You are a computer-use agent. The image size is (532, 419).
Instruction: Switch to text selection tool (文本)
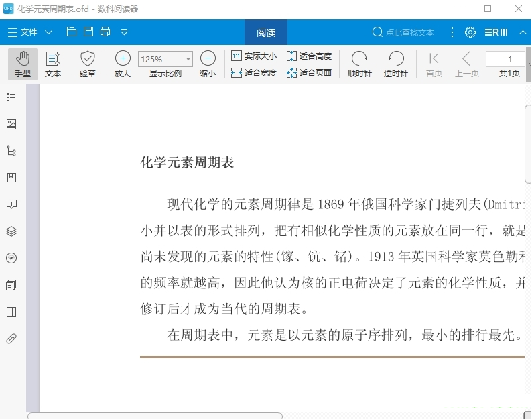tap(52, 64)
